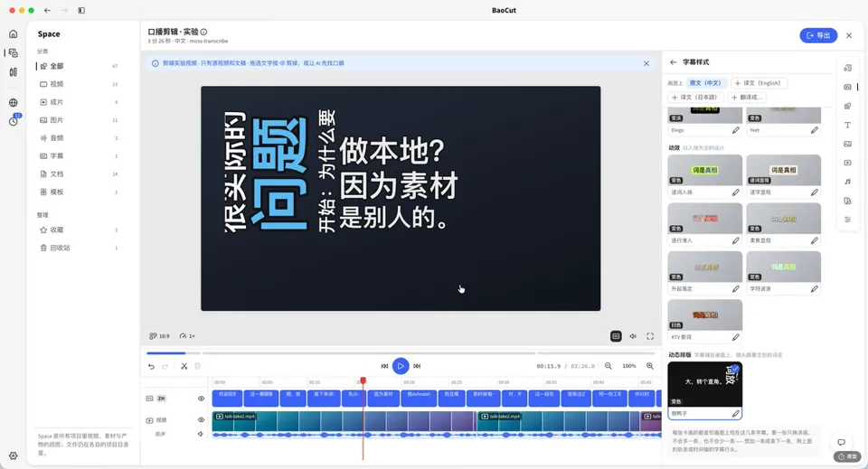Select 图片 category in Space
The image size is (868, 469).
point(79,120)
